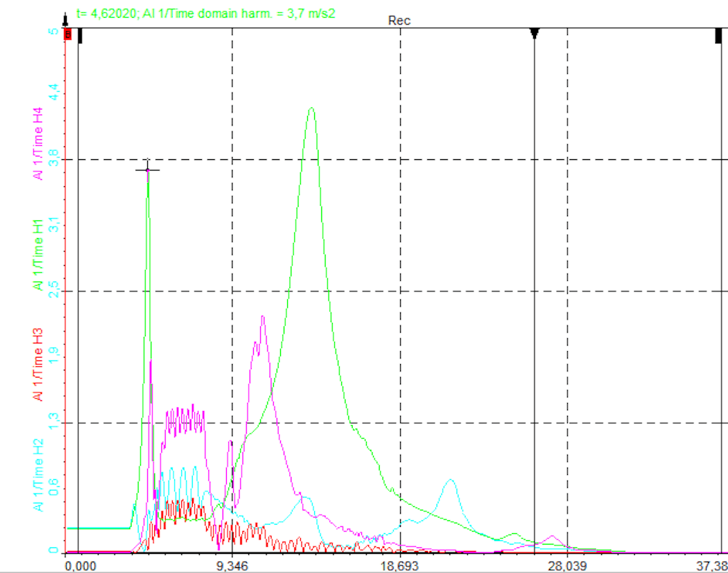Select the AI 1/Time H3 axis label

click(38, 365)
